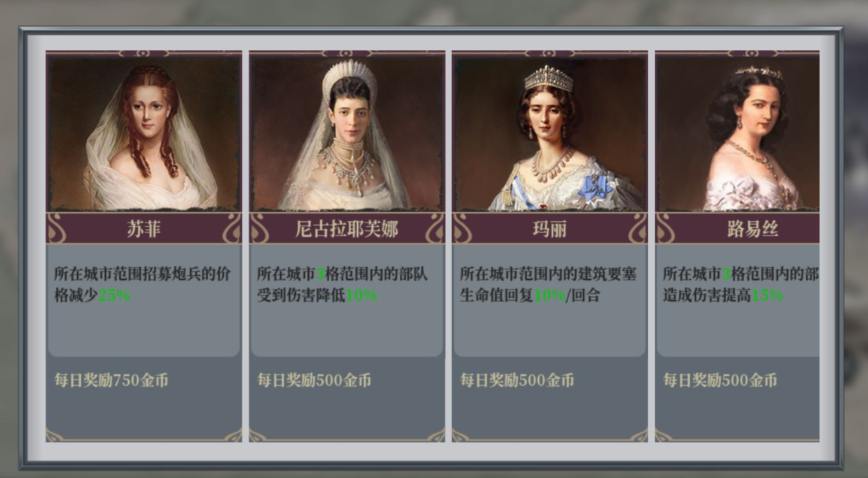Click the 尼古拉耶芙娜 name banner
This screenshot has height=478, width=868.
pyautogui.click(x=347, y=229)
